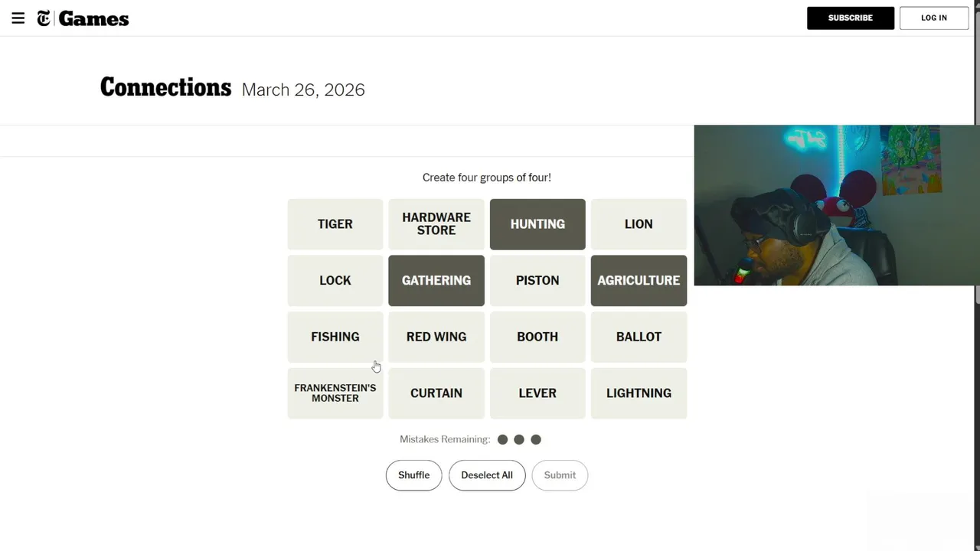Image resolution: width=980 pixels, height=551 pixels.
Task: Select the RED WING tile
Action: [x=436, y=337]
